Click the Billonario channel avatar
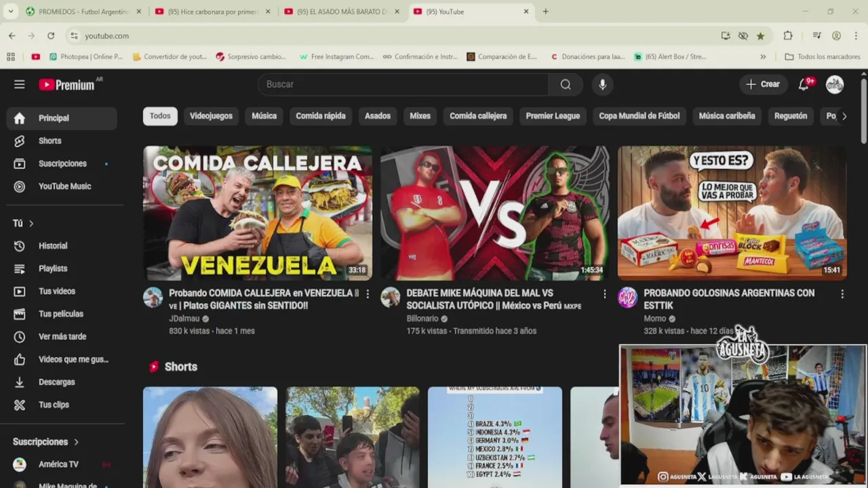 (390, 297)
